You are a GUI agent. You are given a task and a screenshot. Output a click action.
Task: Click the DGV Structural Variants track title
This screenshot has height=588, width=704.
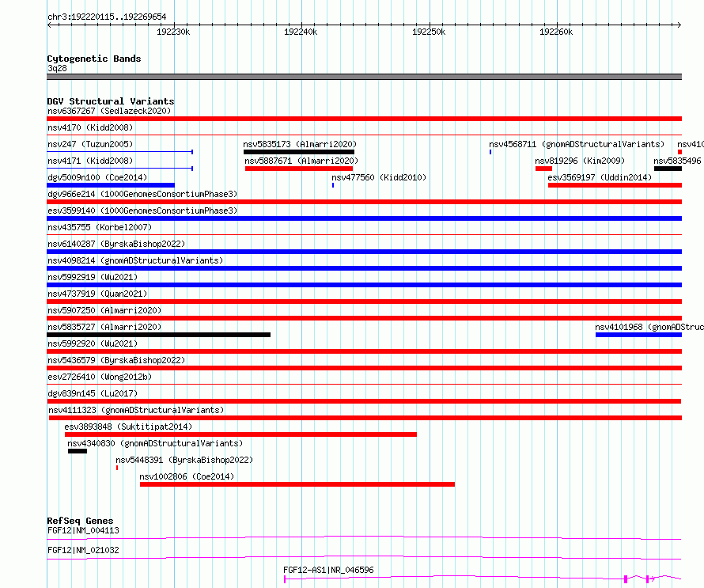111,101
